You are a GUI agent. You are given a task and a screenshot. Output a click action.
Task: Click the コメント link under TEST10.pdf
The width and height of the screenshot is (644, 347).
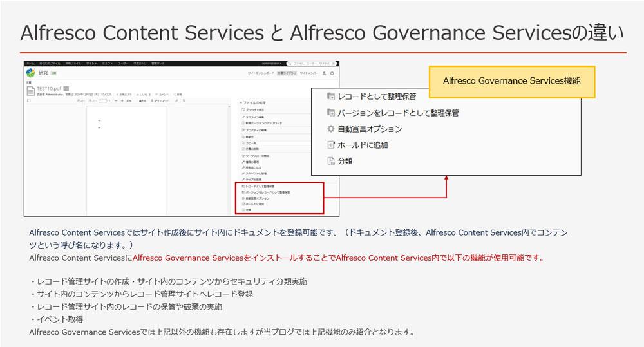point(162,95)
